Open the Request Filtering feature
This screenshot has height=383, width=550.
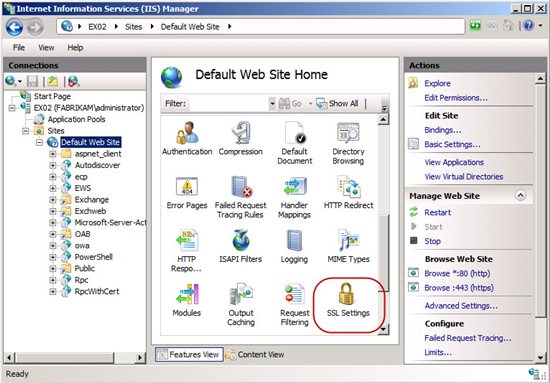coord(295,304)
